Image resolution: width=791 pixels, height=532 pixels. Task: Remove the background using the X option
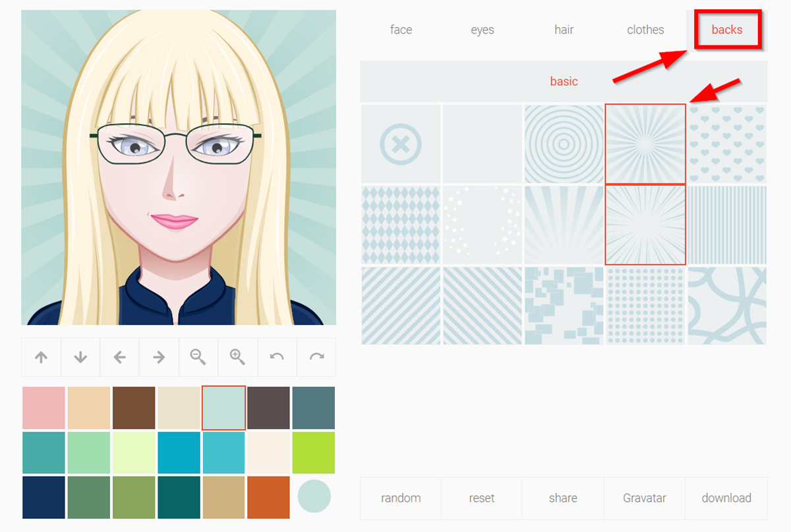click(400, 143)
